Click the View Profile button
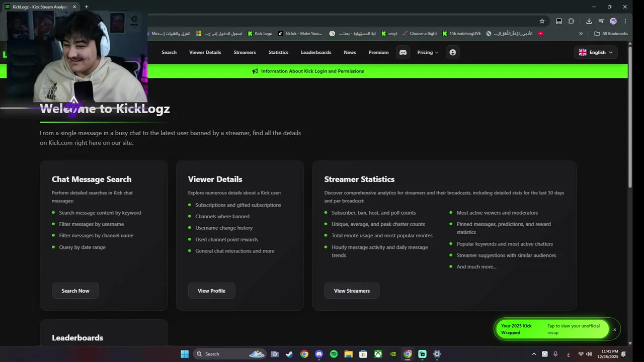 point(211,291)
